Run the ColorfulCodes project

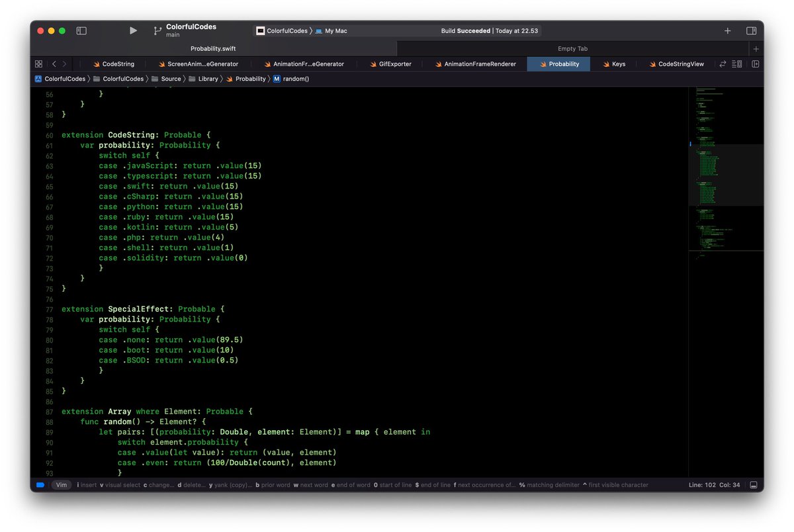(x=133, y=30)
